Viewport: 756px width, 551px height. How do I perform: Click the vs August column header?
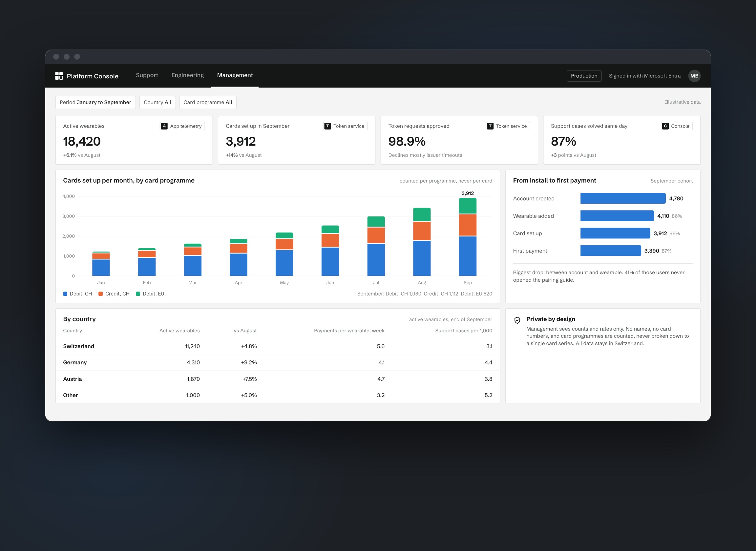(245, 331)
